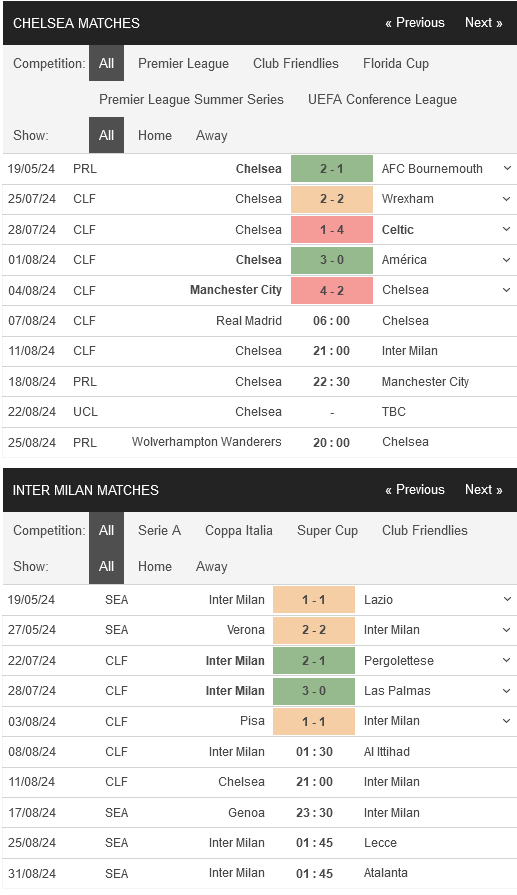Go to Previous Chelsea matches
The height and width of the screenshot is (895, 517).
coord(415,23)
